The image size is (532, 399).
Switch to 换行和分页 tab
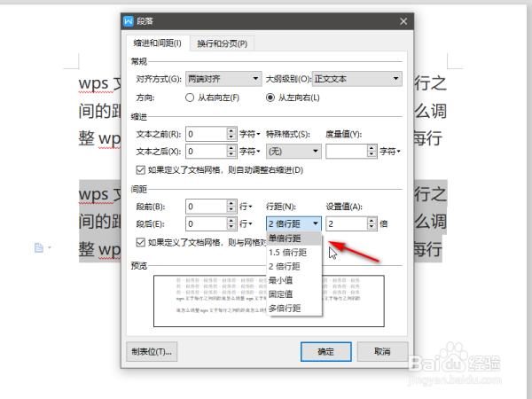[x=223, y=43]
